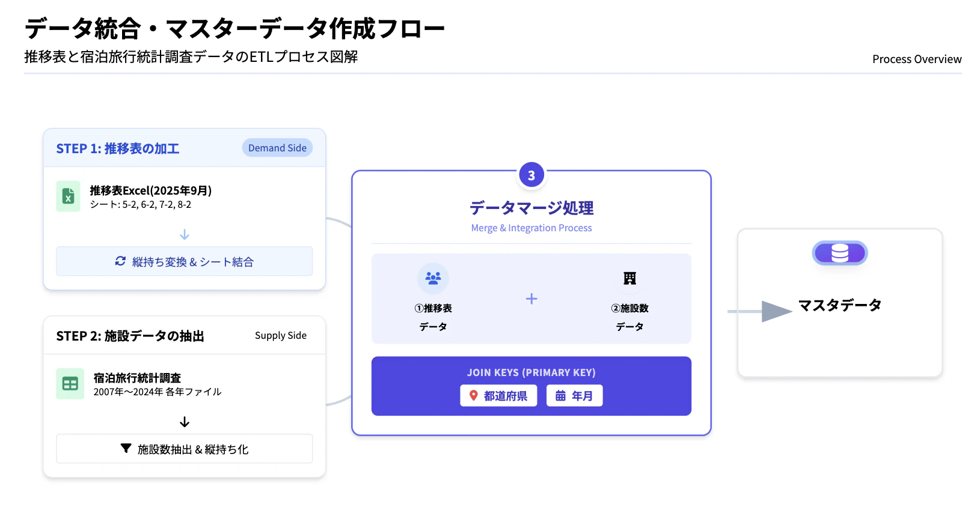
Task: Click the heading STEP 2: 施設データの抽出
Action: [130, 336]
